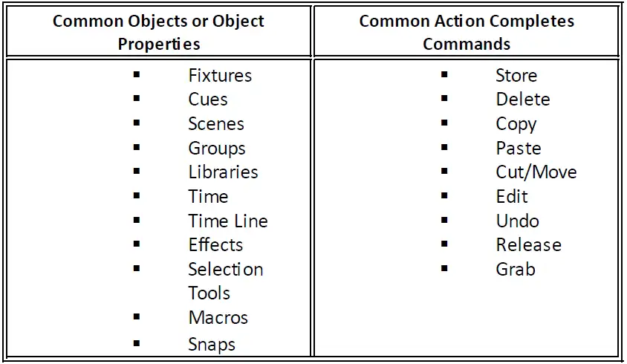Select Groups in the objects list
Viewport: 627px width, 364px height.
coord(217,149)
